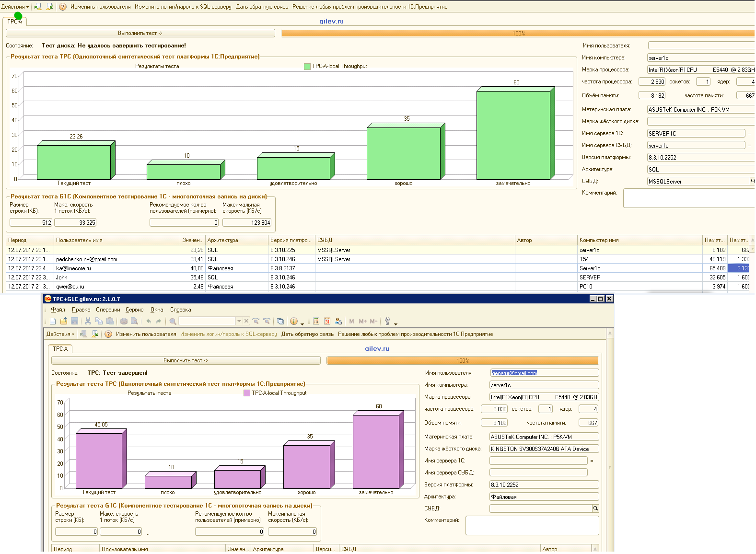756x554 pixels.
Task: Click Изменить пользователя above the green chart
Action: point(100,7)
